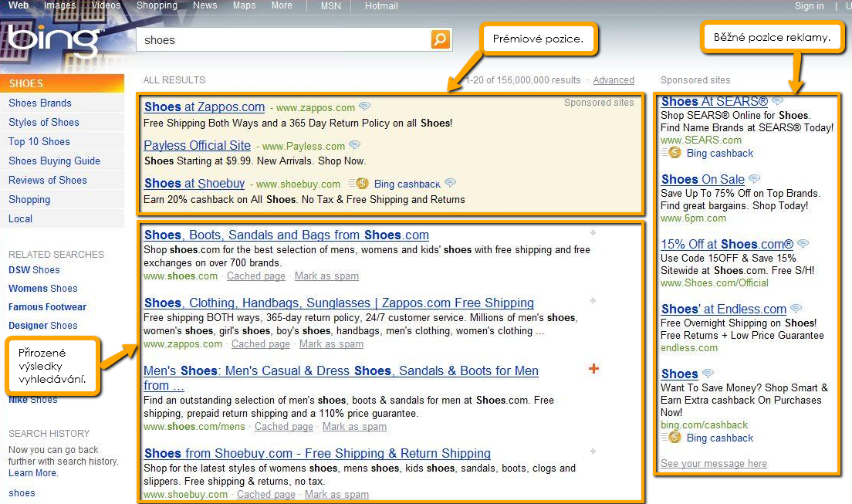The height and width of the screenshot is (504, 852).
Task: Open the Videos tab in top navigation
Action: click(x=106, y=5)
